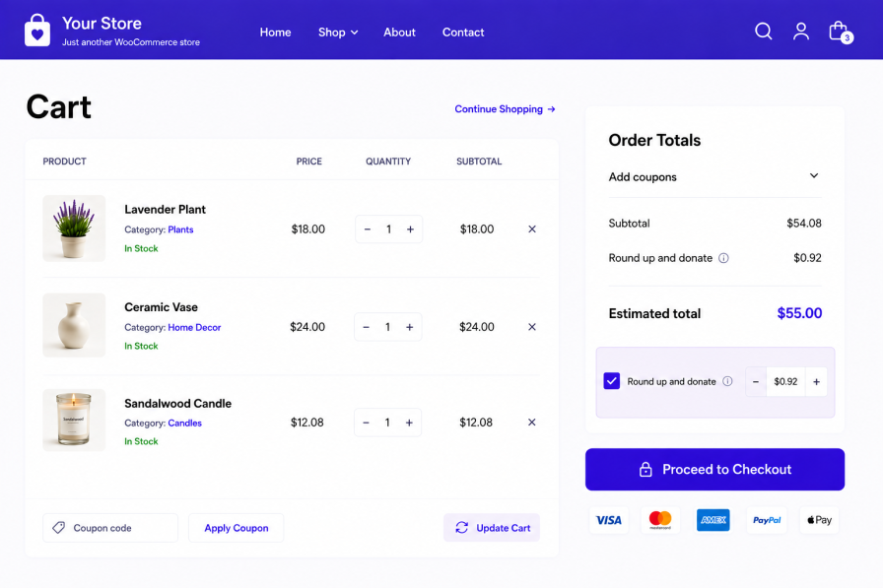This screenshot has height=588, width=883.
Task: Remove Sandalwood Candle from cart
Action: 531,422
